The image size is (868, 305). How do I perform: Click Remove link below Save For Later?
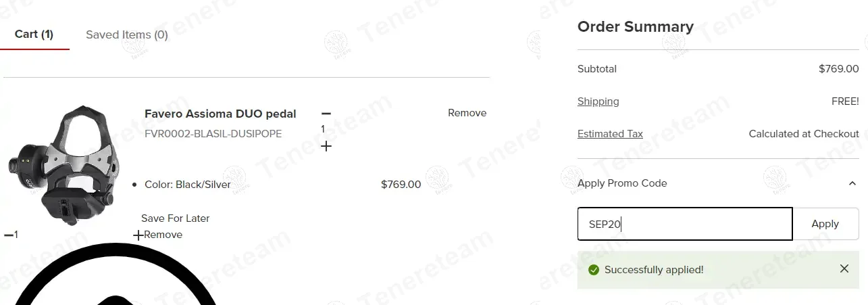pos(164,235)
